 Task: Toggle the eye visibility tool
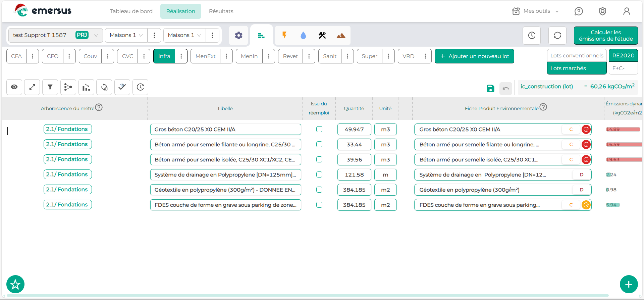[14, 87]
